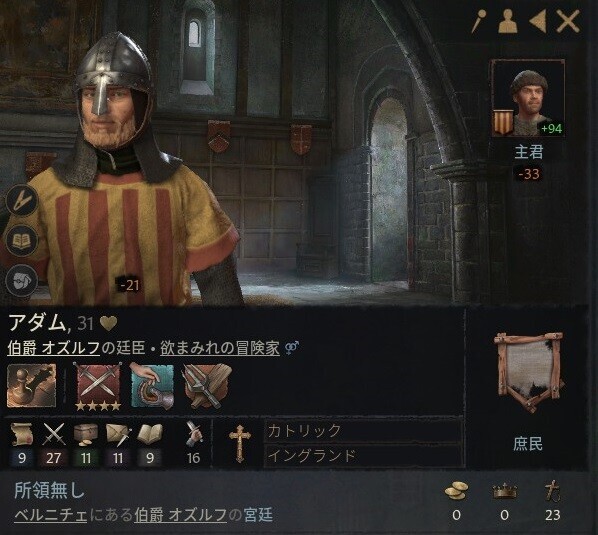Click the martial skill value 27

pyautogui.click(x=54, y=458)
